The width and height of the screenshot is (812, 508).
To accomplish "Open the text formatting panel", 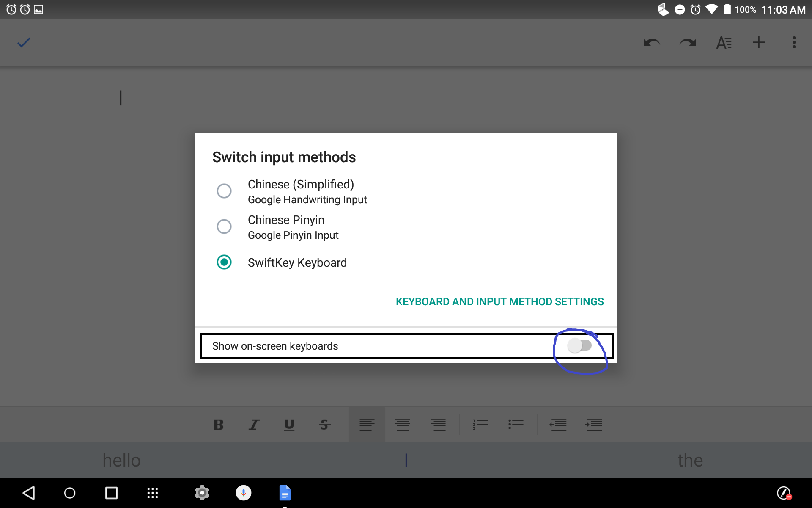I will [724, 42].
